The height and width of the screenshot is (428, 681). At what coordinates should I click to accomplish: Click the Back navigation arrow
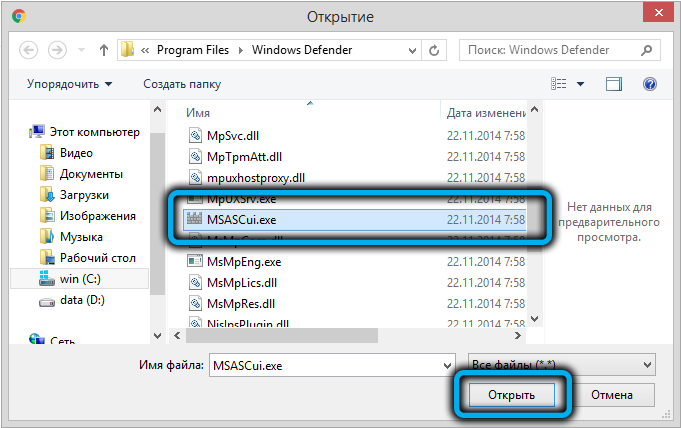pos(29,50)
